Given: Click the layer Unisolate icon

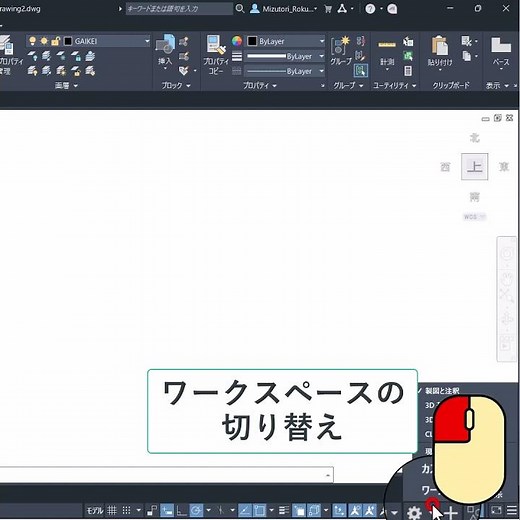Looking at the screenshot, I should [x=46, y=71].
